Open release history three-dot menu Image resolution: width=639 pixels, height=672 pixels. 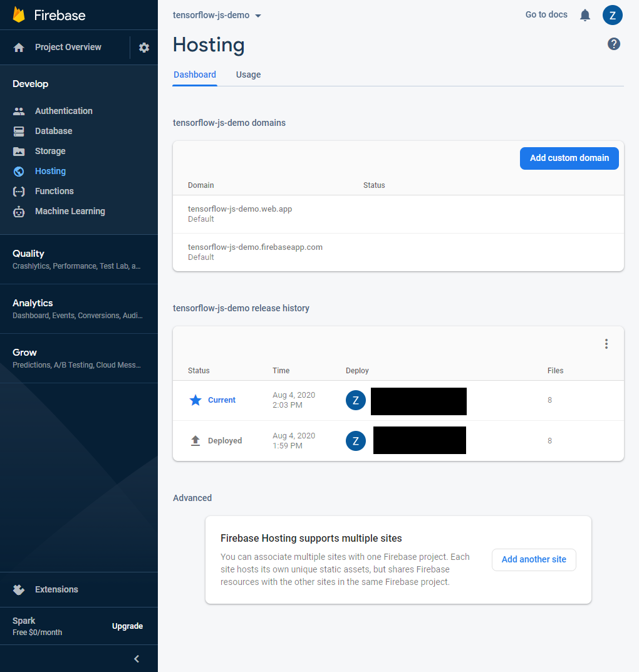point(606,344)
